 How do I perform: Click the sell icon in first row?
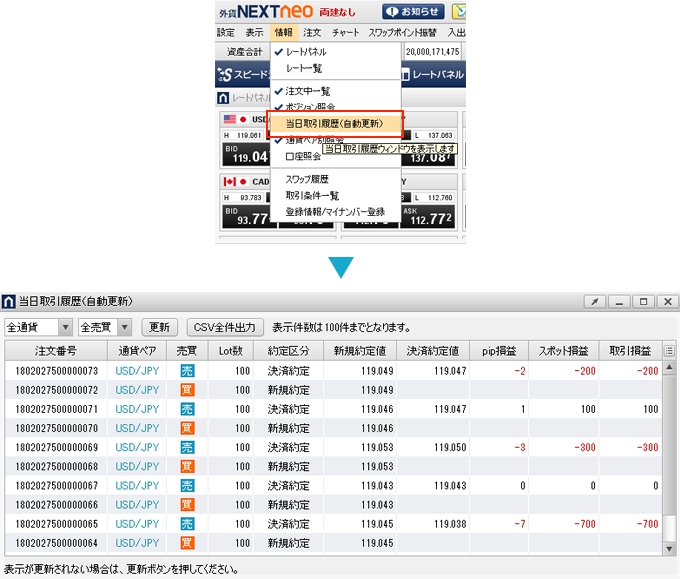pos(187,370)
